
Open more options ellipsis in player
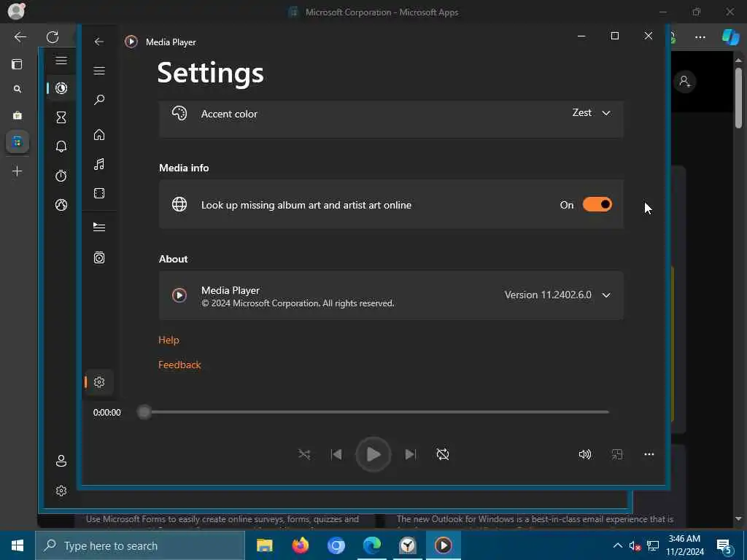pyautogui.click(x=649, y=454)
